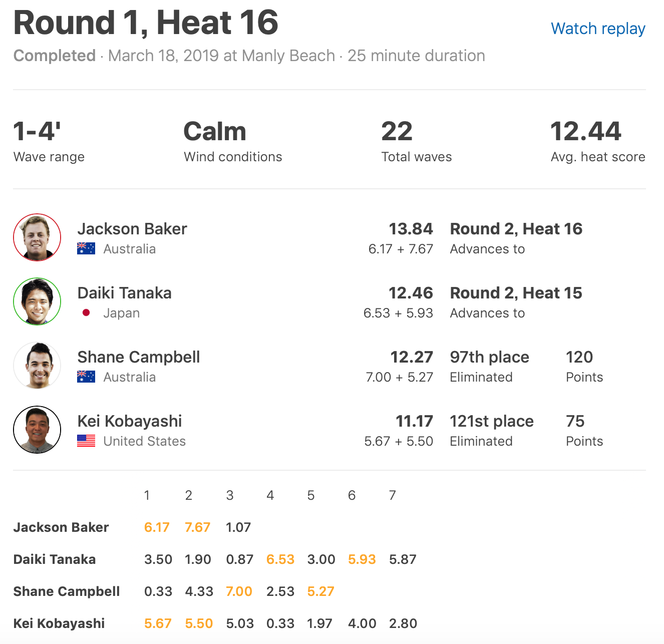Click Shane Campbell's highlighted 7.00 wave score

239,591
